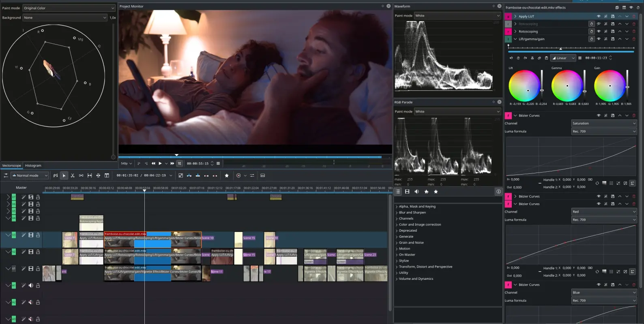
Task: Move Apply LUT effect down
Action: [627, 16]
